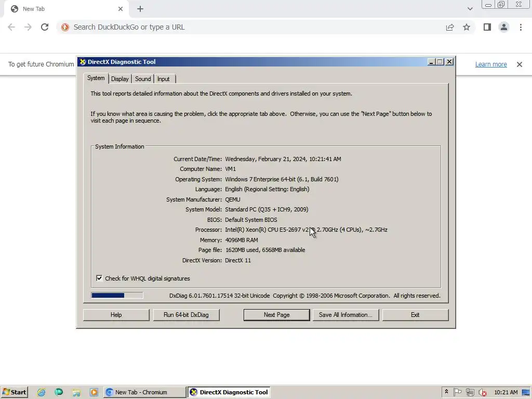Show hidden system tray icons
532x399 pixels.
pos(446,392)
